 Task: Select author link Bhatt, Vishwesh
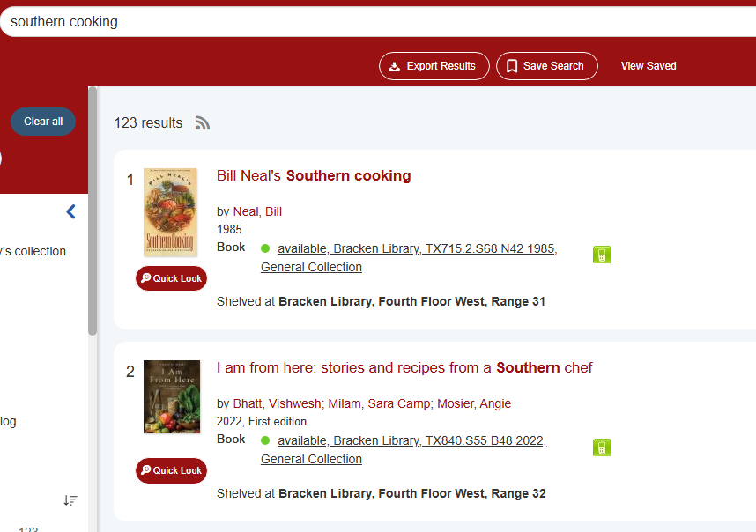tap(278, 403)
